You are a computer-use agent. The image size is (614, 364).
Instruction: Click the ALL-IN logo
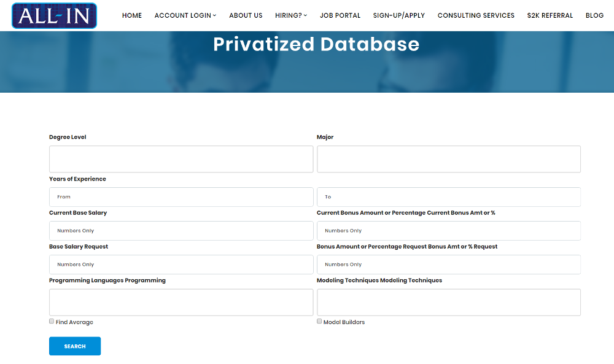coord(55,16)
